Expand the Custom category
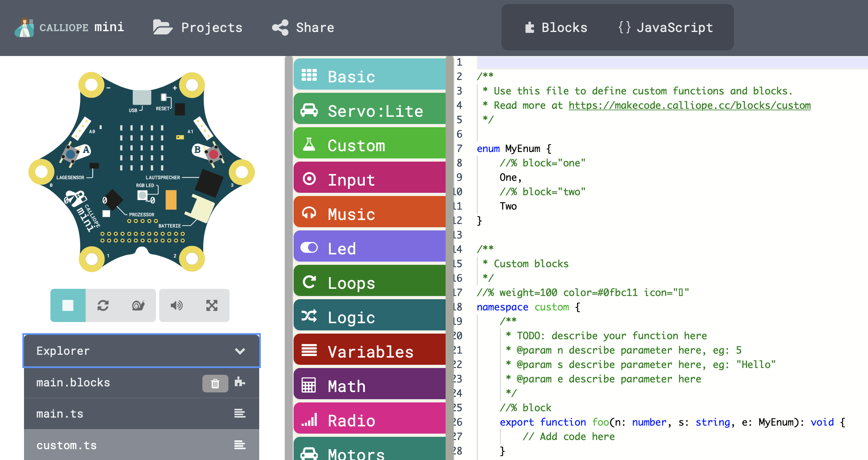The image size is (868, 460). 370,143
